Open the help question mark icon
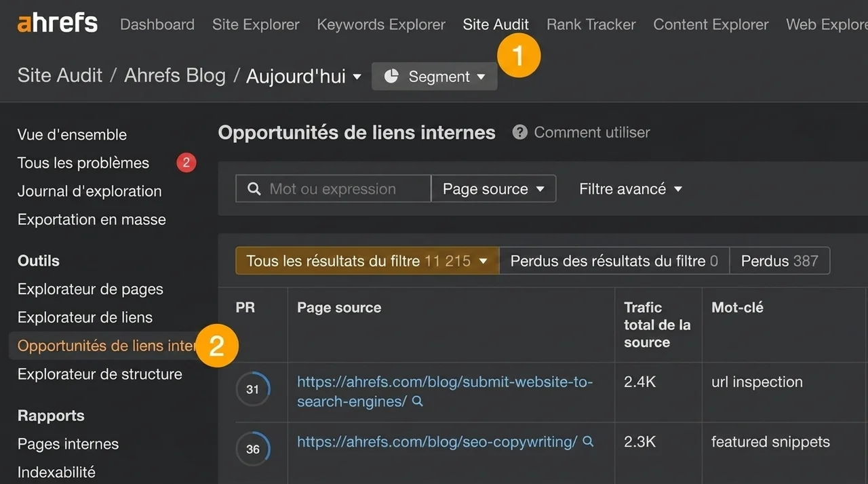 coord(519,132)
